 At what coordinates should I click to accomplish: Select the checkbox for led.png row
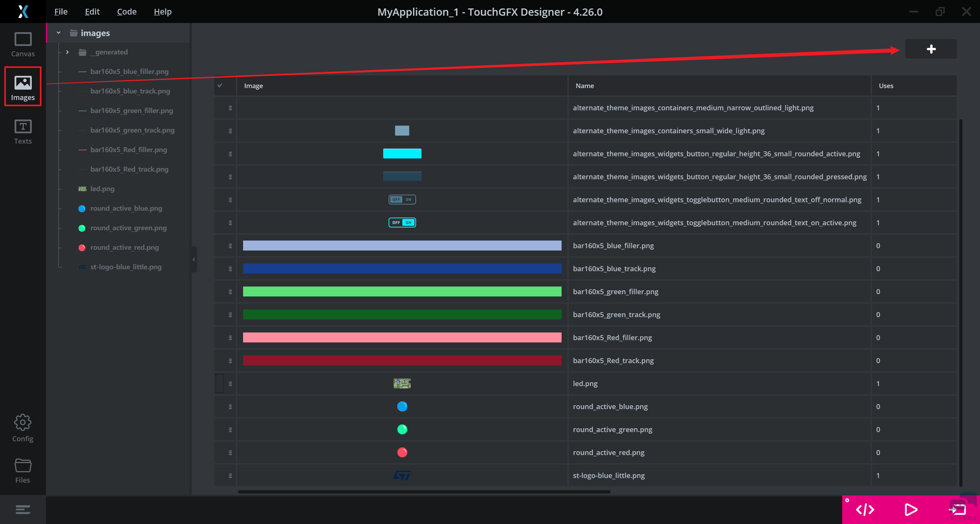click(x=220, y=383)
